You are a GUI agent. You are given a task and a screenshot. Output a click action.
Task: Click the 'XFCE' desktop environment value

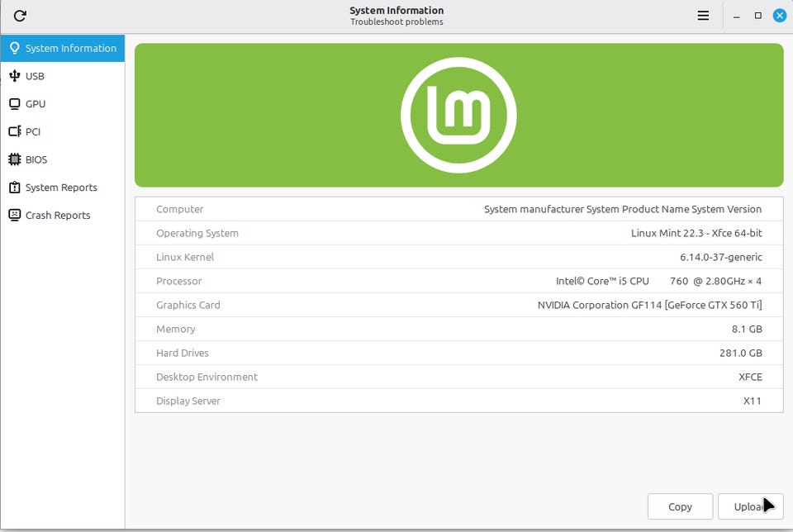[x=750, y=377]
